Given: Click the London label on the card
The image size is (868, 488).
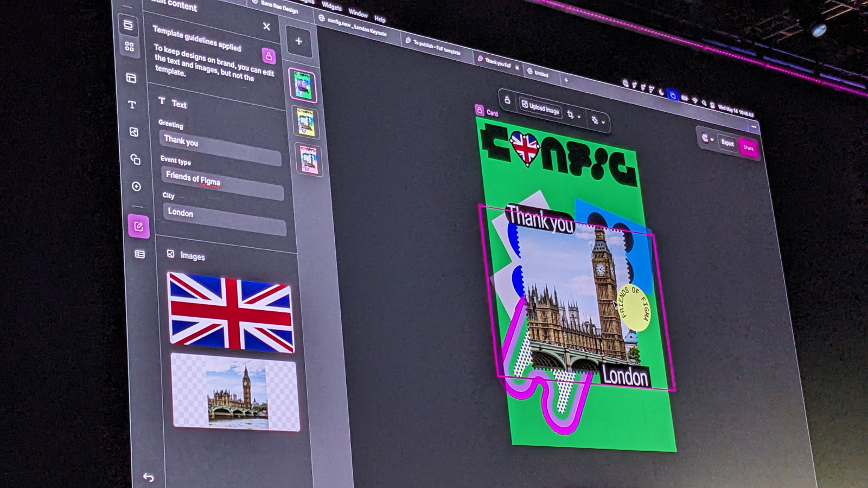Looking at the screenshot, I should (625, 376).
